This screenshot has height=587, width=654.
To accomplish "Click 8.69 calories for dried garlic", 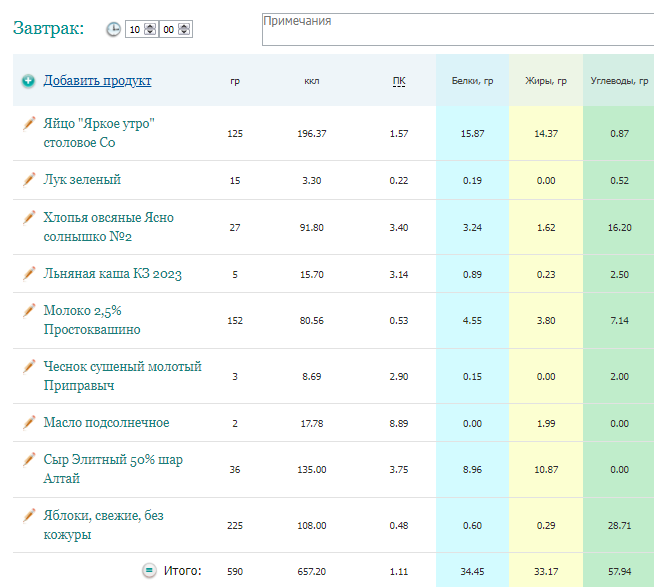I will tap(312, 377).
